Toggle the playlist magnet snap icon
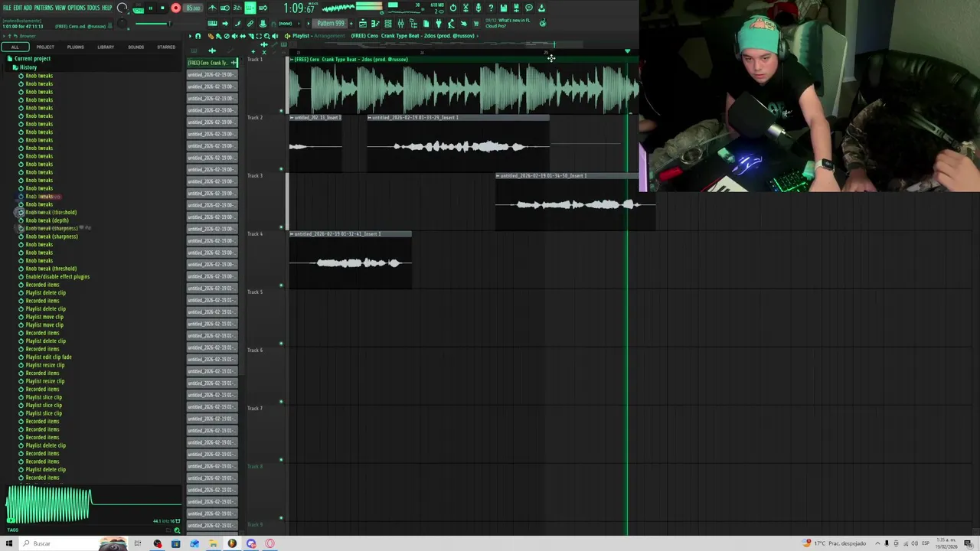 pyautogui.click(x=198, y=36)
